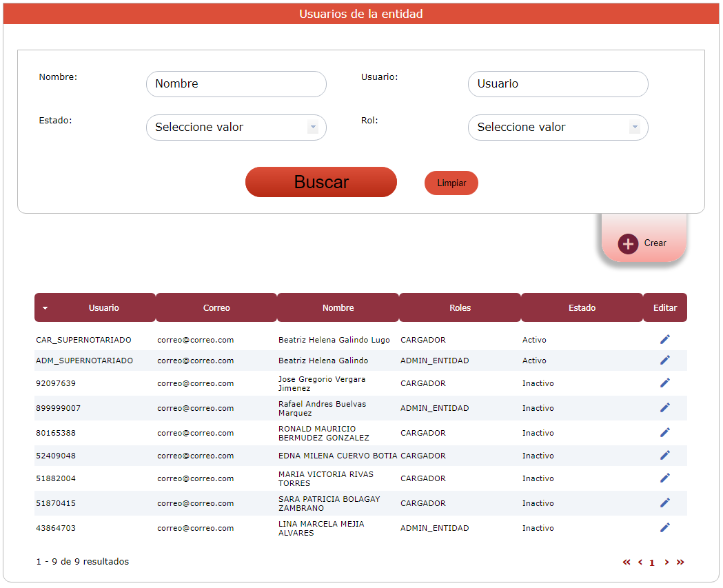Click edit pencil for CAR_SUPERNOTARIADO user
This screenshot has height=588, width=723.
pos(664,339)
